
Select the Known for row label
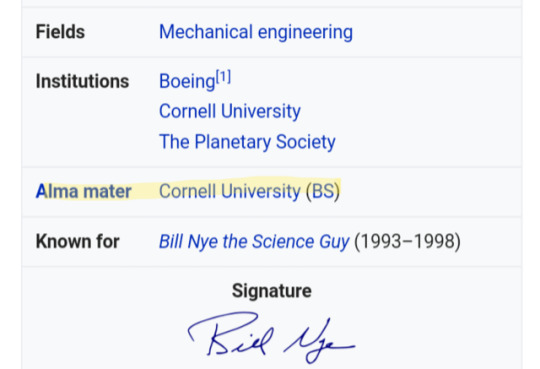77,241
